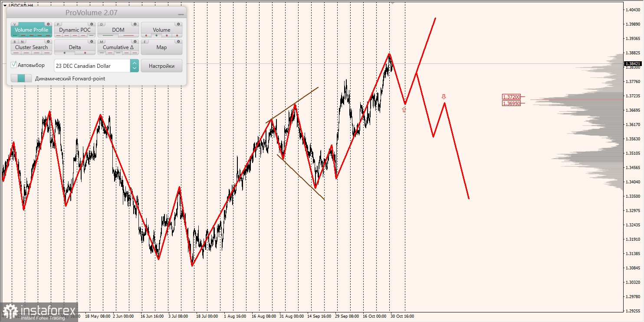This screenshot has height=322, width=644.
Task: Toggle the Динамический Forward-point switch
Action: point(21,78)
